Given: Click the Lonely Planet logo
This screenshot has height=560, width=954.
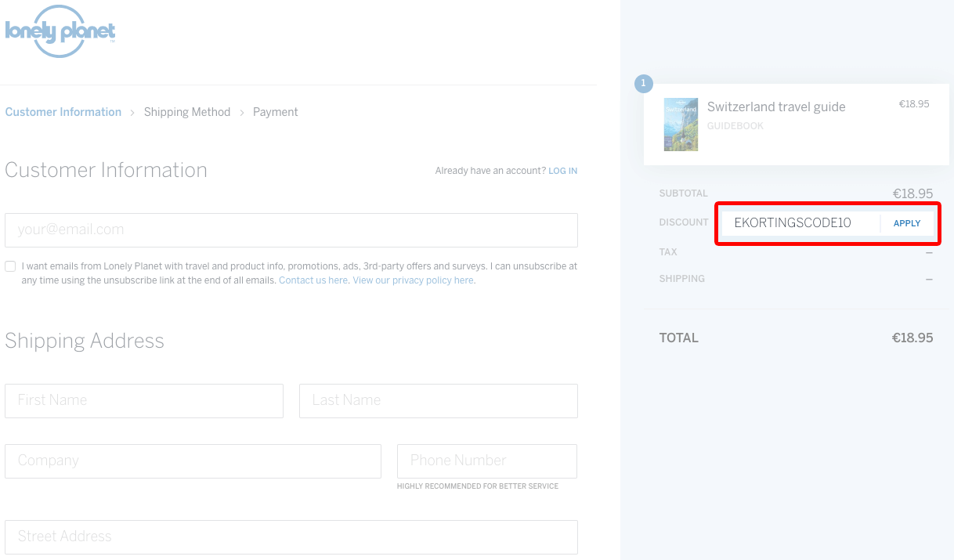Looking at the screenshot, I should coord(60,31).
